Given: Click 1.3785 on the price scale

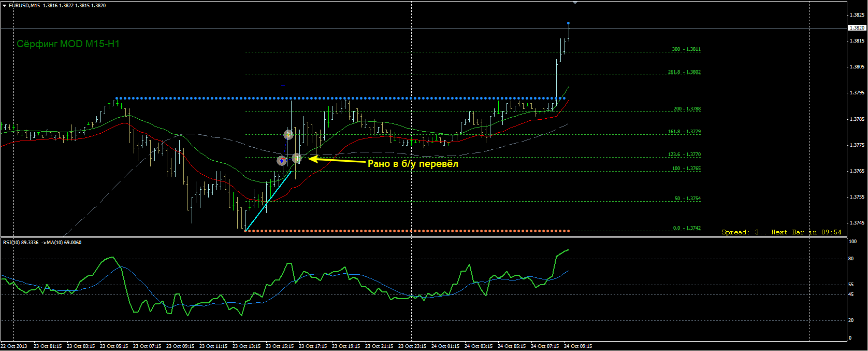Looking at the screenshot, I should coord(857,119).
